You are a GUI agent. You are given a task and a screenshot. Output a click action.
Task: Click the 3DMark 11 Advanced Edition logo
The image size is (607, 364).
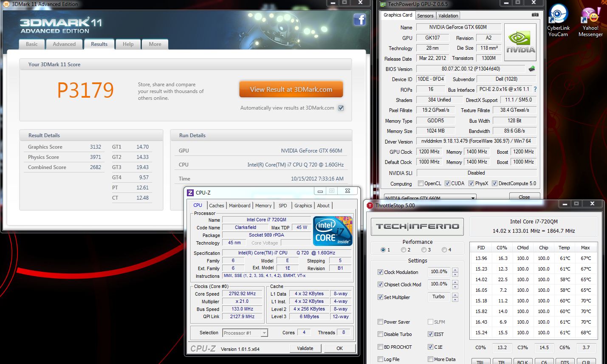pos(61,25)
